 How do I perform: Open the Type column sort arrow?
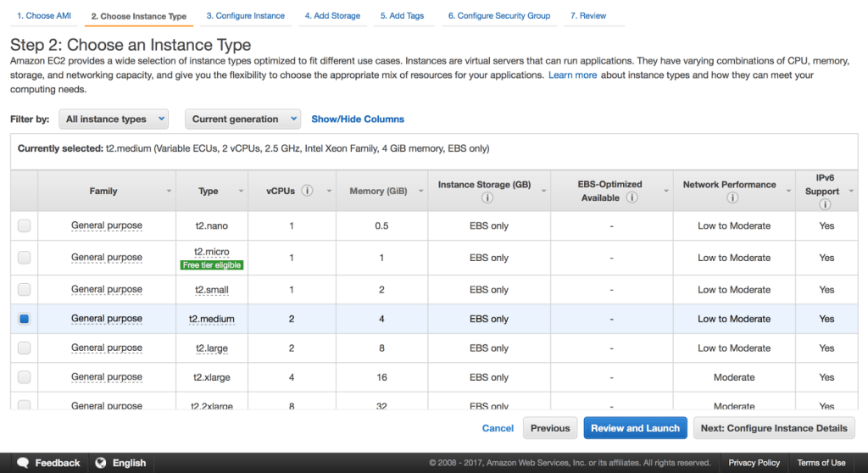(241, 191)
